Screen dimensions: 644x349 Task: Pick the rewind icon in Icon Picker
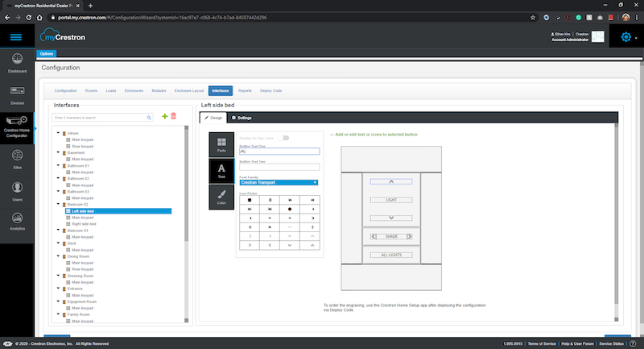click(x=312, y=200)
